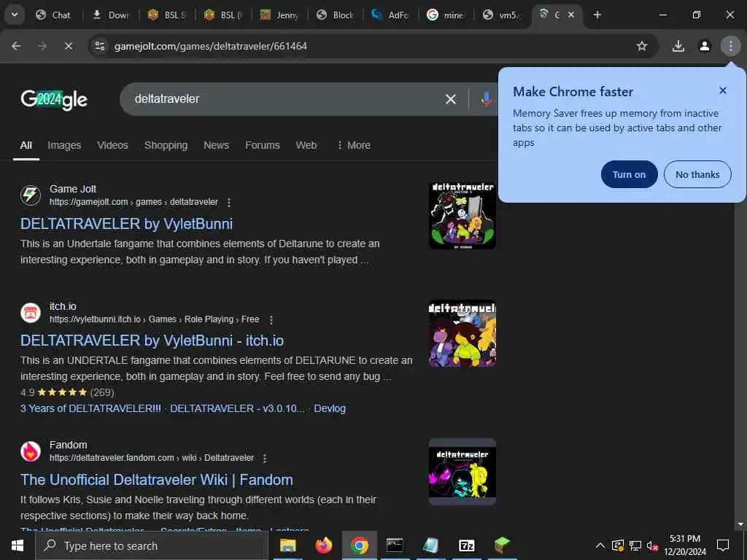
Task: Open the network tray icon
Action: click(x=635, y=545)
